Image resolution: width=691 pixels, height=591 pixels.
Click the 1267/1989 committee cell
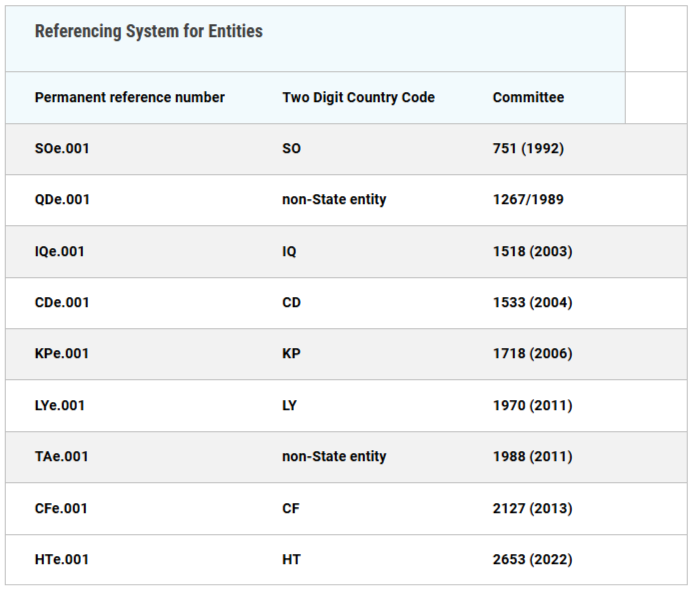coord(528,200)
